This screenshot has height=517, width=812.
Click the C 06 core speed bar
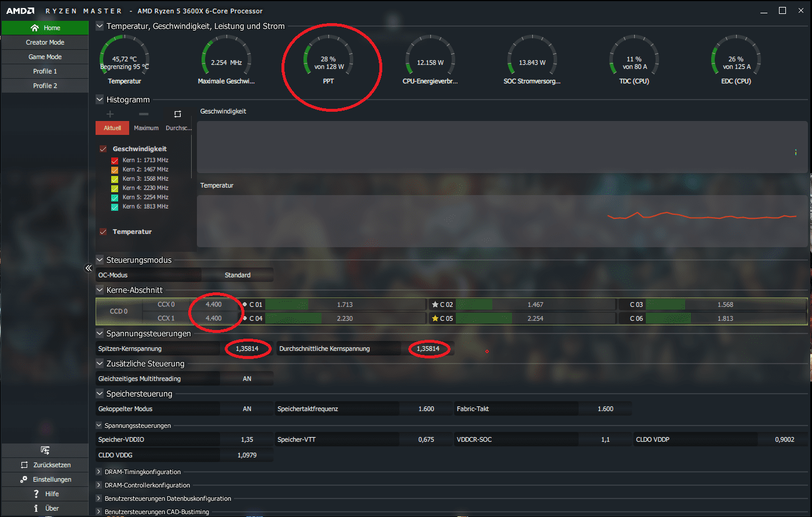[x=725, y=318]
